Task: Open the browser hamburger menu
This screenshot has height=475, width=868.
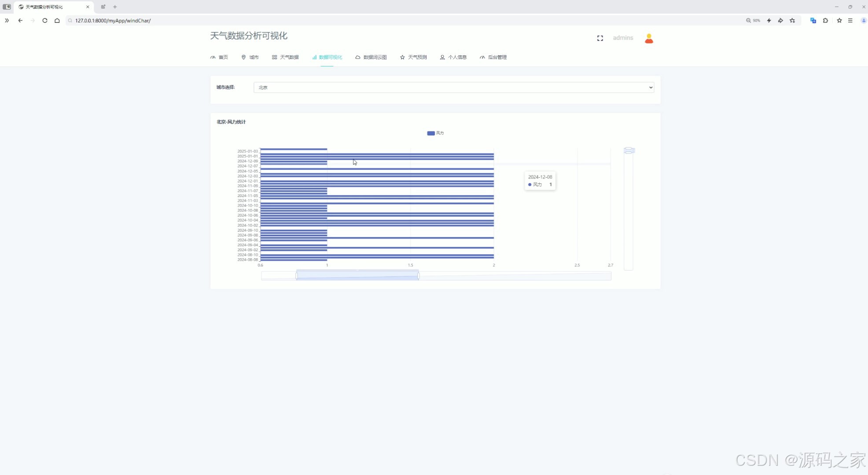Action: coord(850,21)
